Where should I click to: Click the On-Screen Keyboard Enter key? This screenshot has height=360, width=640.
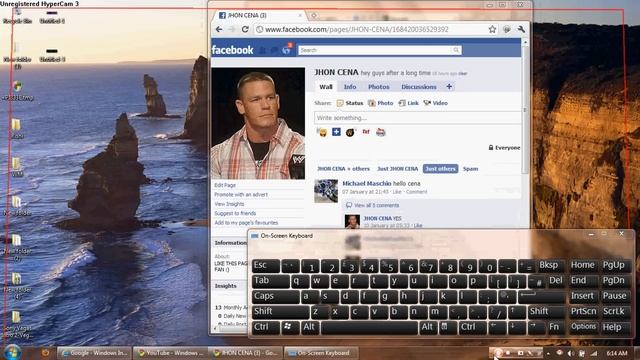[x=541, y=297]
